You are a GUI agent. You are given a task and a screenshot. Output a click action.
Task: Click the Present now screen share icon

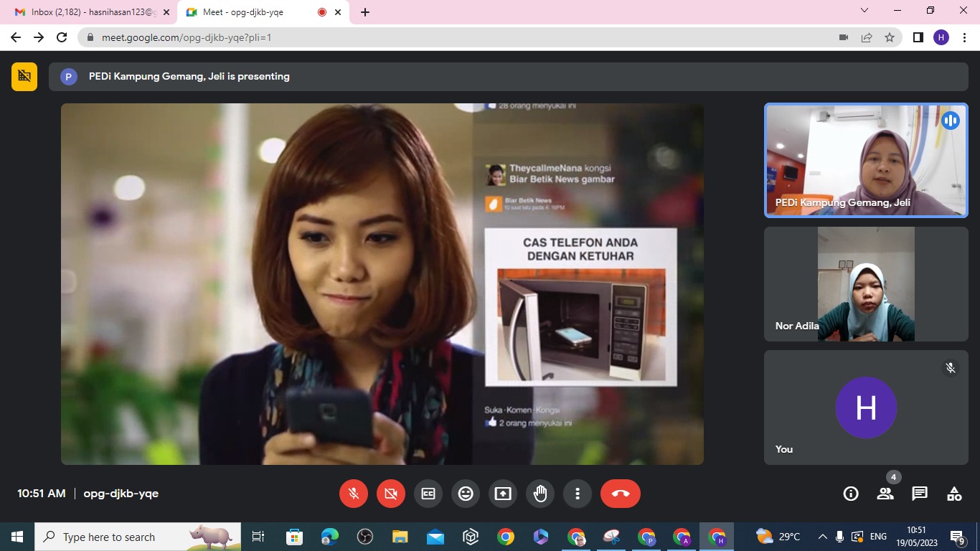[503, 494]
